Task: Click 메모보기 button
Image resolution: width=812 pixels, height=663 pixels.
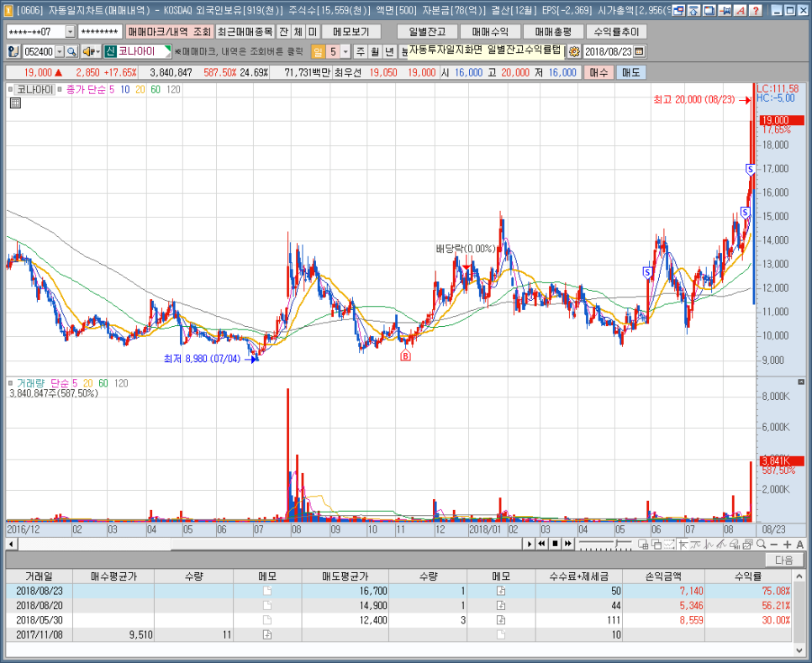Action: point(351,32)
